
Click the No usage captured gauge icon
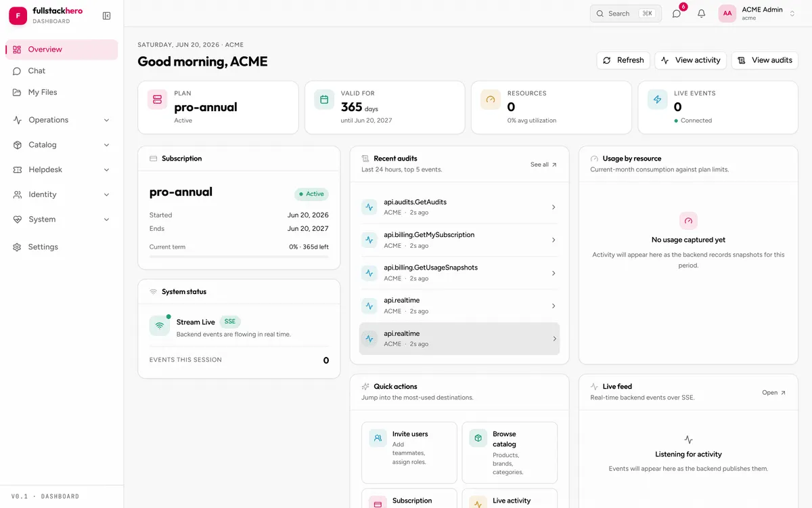click(x=688, y=221)
